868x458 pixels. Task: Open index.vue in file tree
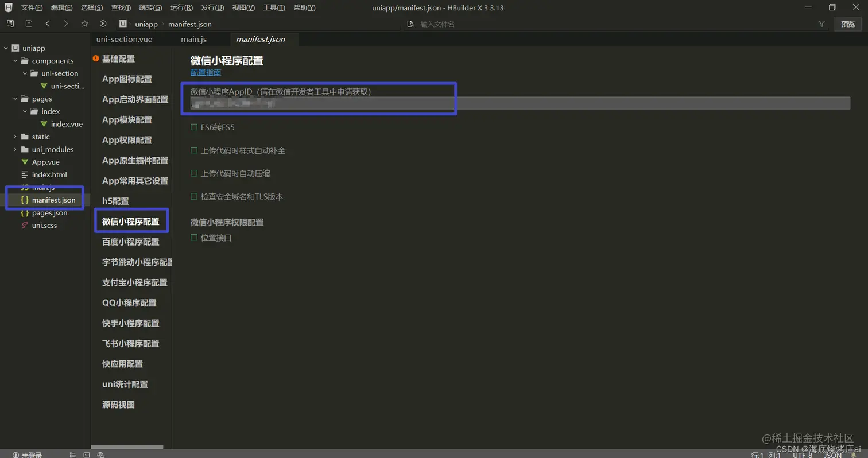67,124
